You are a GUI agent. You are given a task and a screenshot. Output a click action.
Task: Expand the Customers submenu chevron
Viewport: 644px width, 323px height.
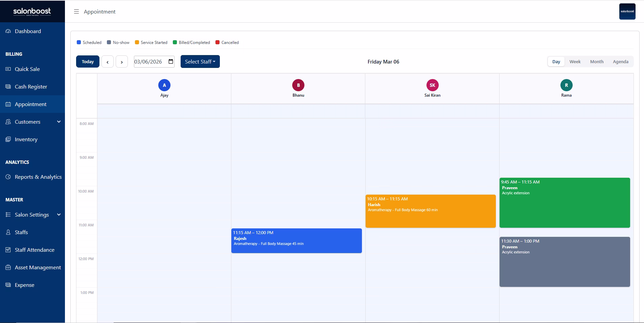59,122
